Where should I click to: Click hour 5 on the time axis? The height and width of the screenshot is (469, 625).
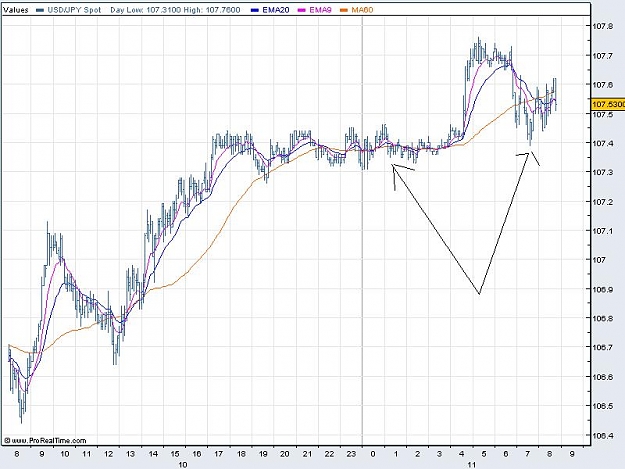tap(484, 454)
